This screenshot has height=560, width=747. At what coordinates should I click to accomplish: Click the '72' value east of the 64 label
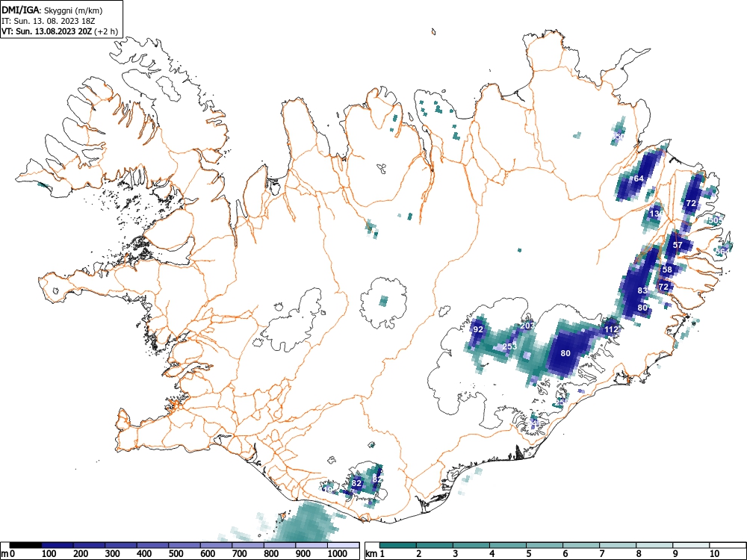tap(691, 203)
